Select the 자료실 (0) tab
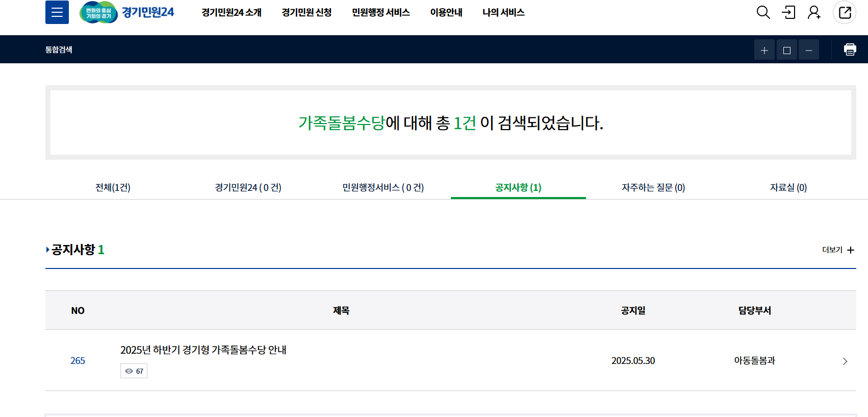Screen dimensions: 868x417 click(x=788, y=187)
